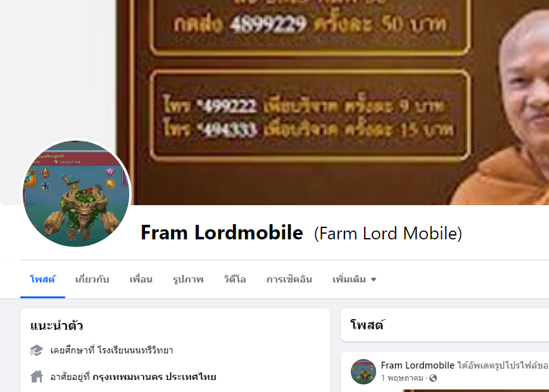Click the graduation cap education icon
Image resolution: width=549 pixels, height=392 pixels.
[37, 350]
